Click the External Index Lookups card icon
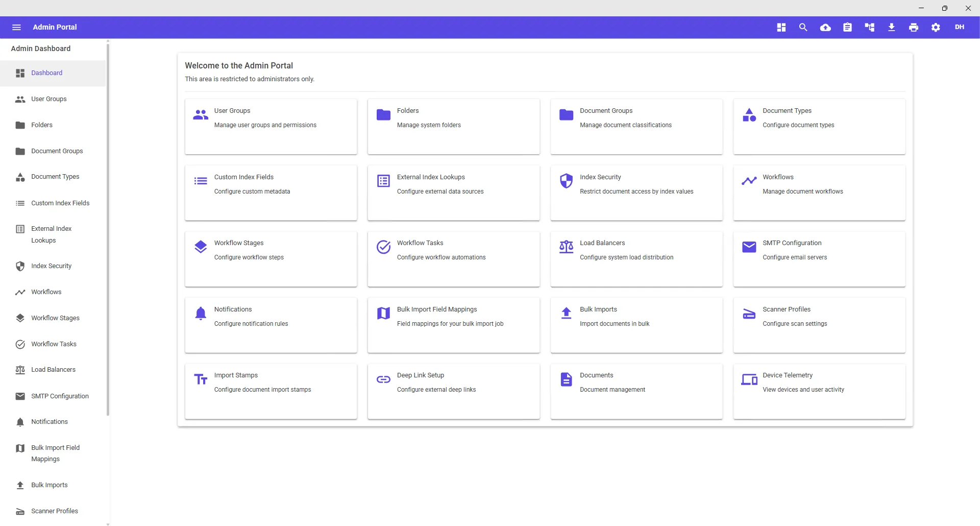 click(x=383, y=181)
